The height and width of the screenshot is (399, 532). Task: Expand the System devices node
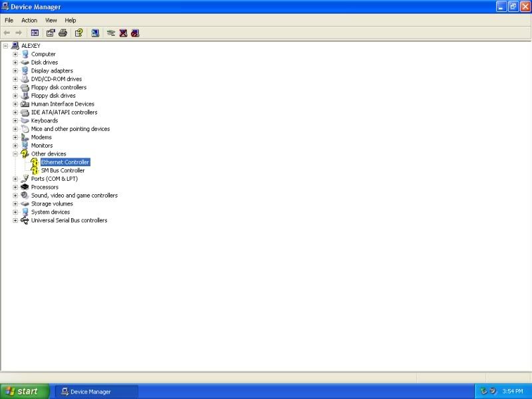[15, 212]
